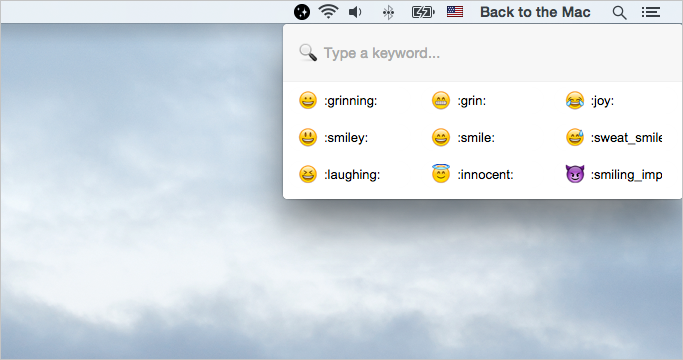Open the volume control menu
Screen dimensions: 683x360
[355, 12]
